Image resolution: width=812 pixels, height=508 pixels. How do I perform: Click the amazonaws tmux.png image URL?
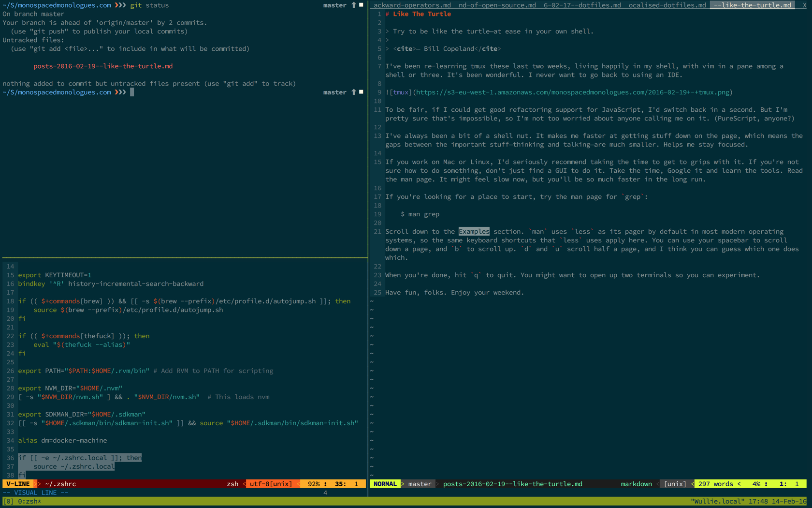572,92
